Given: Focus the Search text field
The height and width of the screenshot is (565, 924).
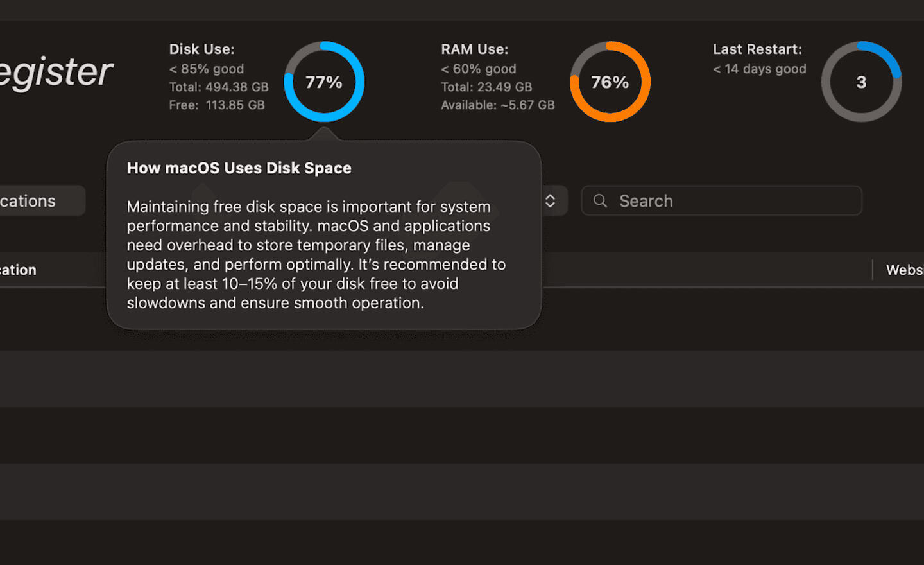Looking at the screenshot, I should coord(721,201).
